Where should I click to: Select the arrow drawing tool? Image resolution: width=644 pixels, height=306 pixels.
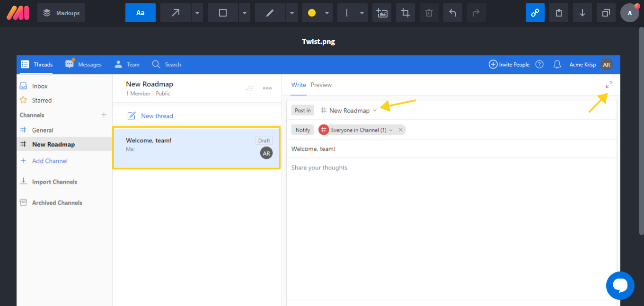[176, 13]
